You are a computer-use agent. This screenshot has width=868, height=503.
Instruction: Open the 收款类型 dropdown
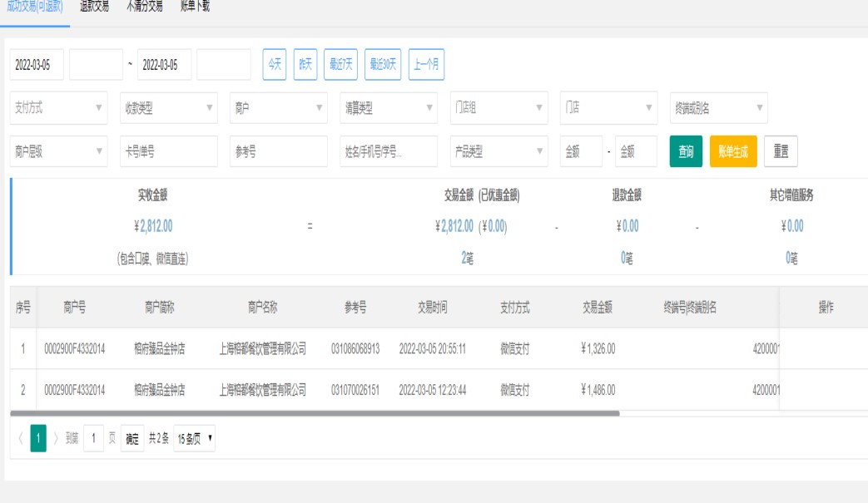(168, 108)
